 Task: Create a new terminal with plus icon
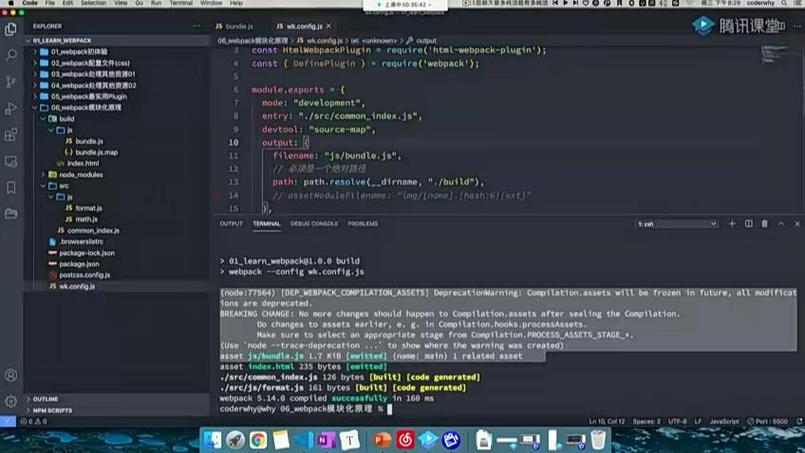732,224
